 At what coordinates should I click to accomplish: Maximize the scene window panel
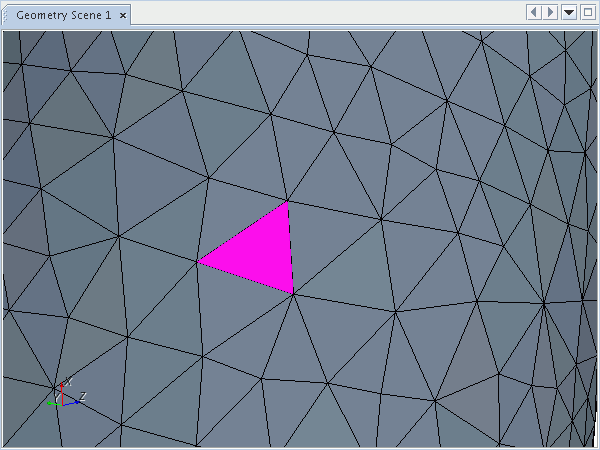pos(587,12)
